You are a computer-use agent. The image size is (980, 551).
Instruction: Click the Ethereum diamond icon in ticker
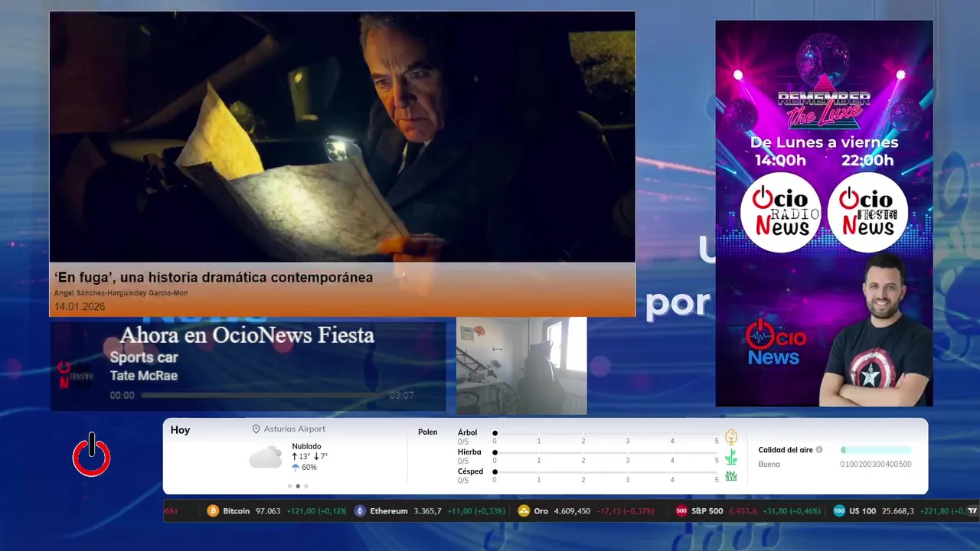click(x=360, y=511)
